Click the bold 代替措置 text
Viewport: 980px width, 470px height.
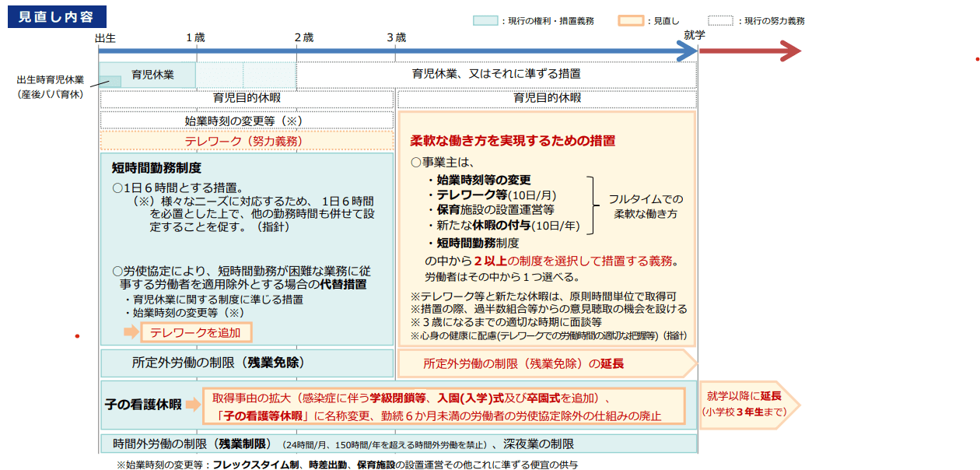coord(341,284)
